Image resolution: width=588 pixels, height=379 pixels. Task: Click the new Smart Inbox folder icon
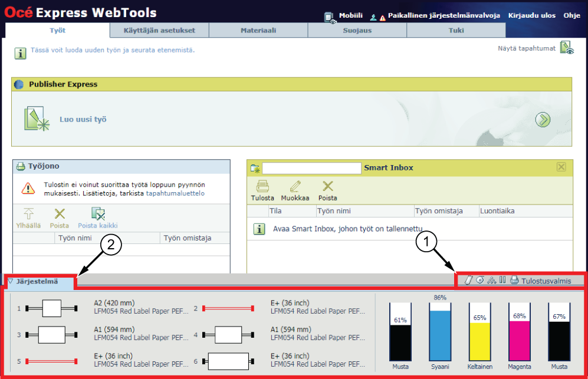coord(255,169)
